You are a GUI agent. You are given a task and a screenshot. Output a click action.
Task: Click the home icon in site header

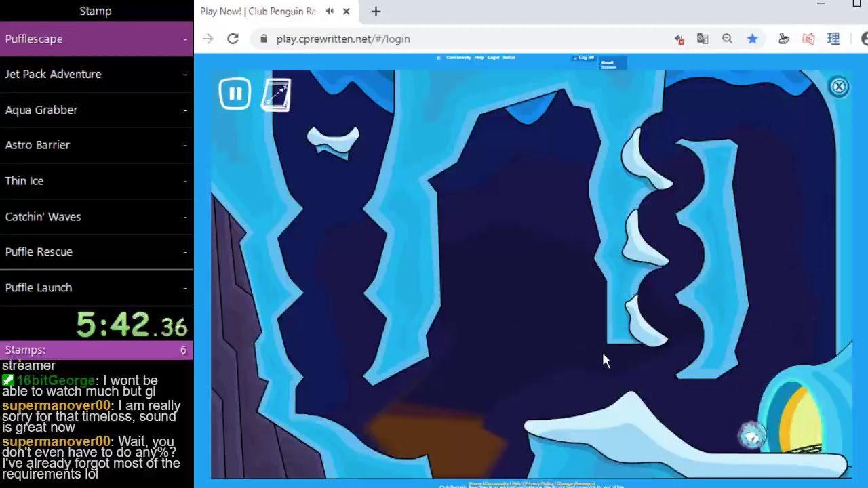click(439, 58)
